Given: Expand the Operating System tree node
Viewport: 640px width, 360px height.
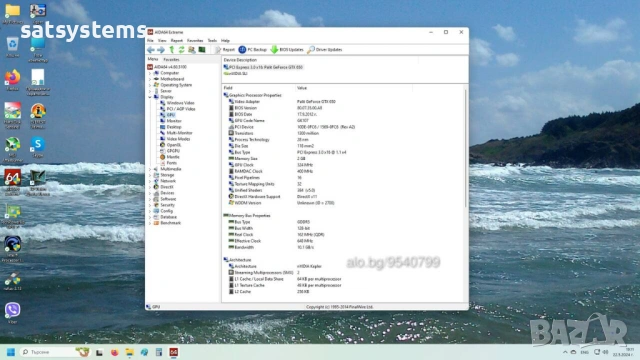Looking at the screenshot, I should pos(150,85).
